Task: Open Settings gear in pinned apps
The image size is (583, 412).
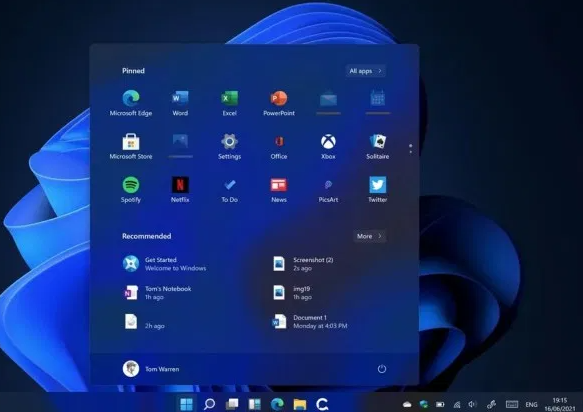Action: 229,147
